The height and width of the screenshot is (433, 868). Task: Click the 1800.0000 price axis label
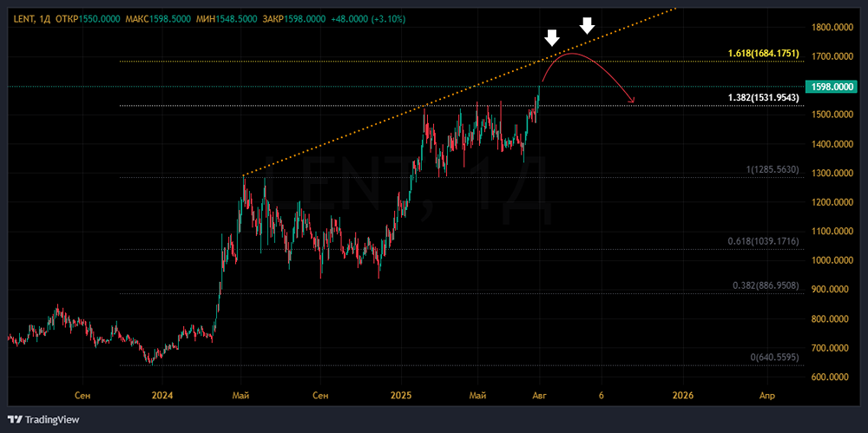[x=832, y=27]
